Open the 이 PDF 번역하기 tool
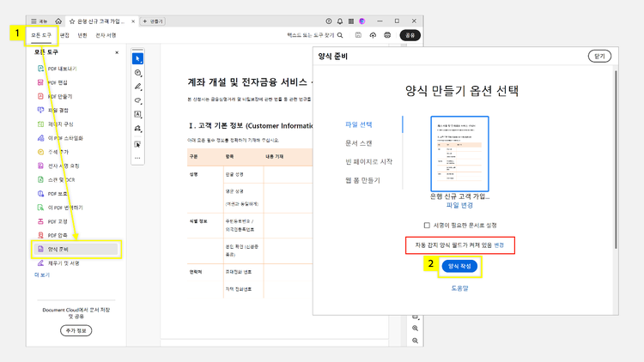Viewport: 644px width, 362px height. point(60,208)
